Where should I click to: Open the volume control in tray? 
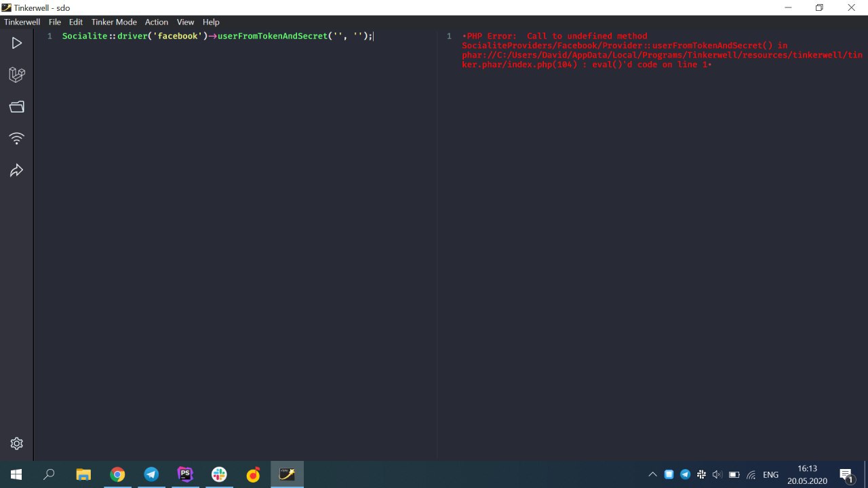tap(717, 474)
